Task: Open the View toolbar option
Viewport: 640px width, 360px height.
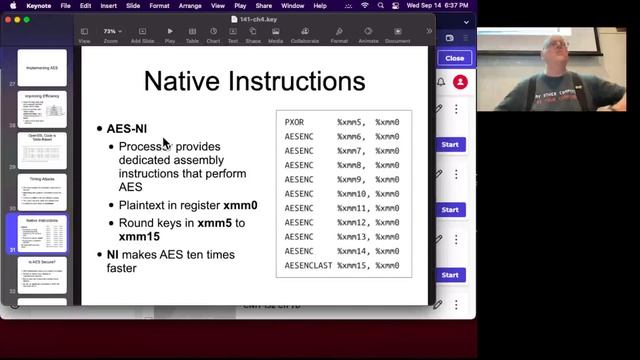Action: point(84,35)
